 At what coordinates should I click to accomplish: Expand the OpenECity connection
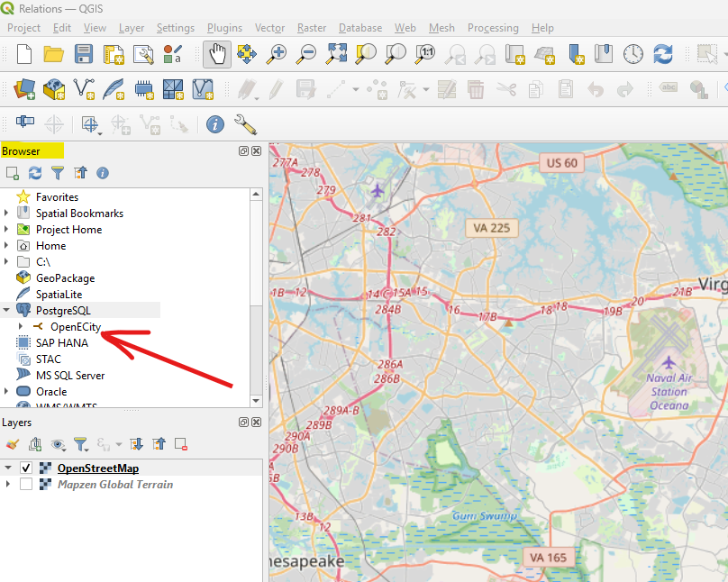click(21, 326)
